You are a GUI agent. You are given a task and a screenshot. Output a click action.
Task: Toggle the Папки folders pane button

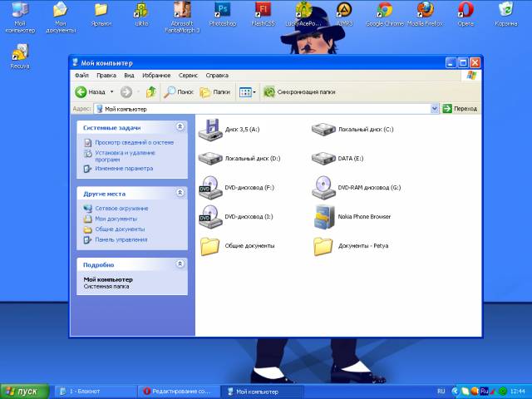tap(214, 92)
